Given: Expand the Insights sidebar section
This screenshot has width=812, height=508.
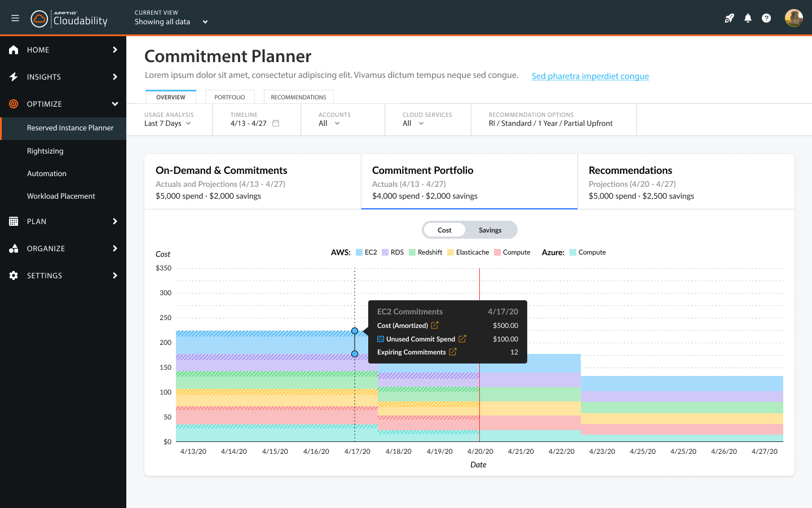Looking at the screenshot, I should tap(63, 77).
